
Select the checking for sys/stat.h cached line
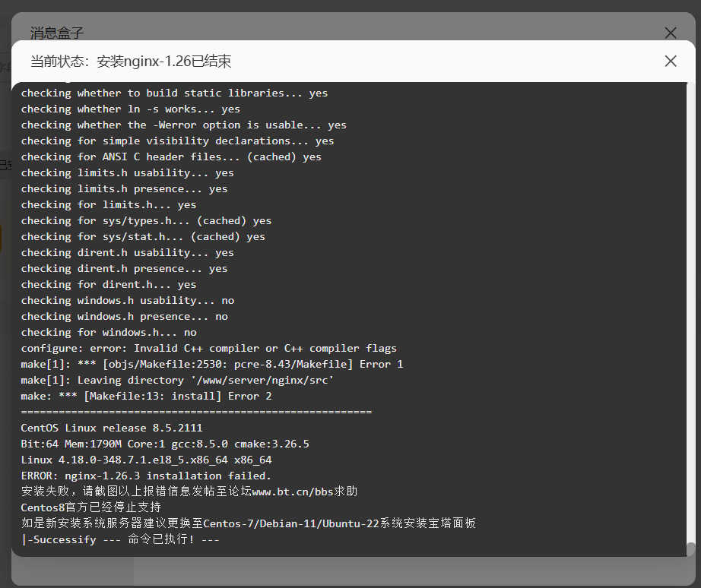pos(143,237)
